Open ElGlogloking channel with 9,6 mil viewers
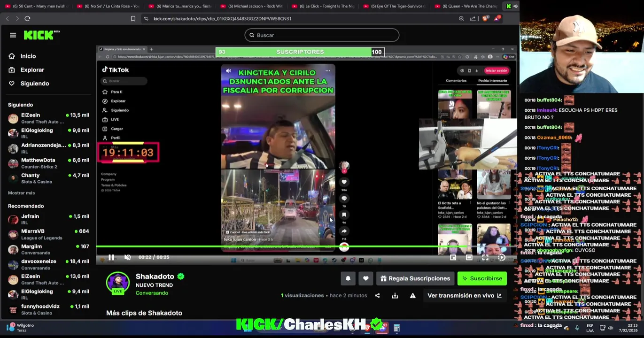 48,133
